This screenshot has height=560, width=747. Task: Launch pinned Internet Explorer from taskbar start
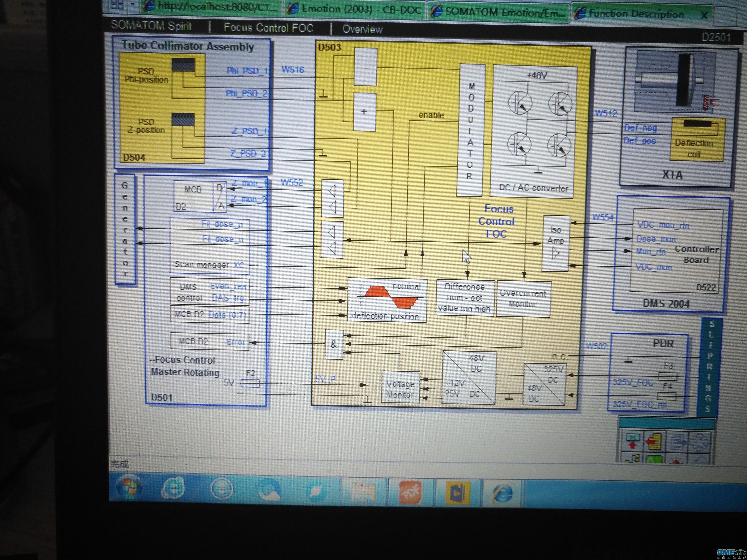(174, 488)
